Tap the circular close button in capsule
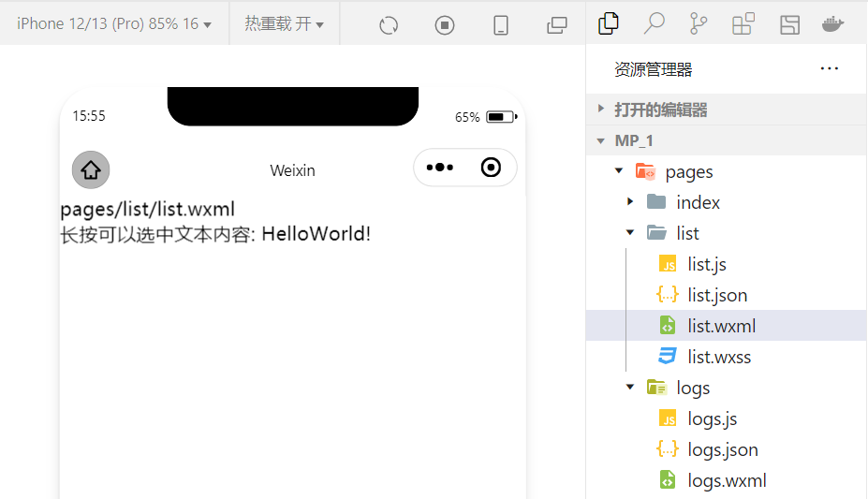Screen dimensions: 868x499 (491, 167)
